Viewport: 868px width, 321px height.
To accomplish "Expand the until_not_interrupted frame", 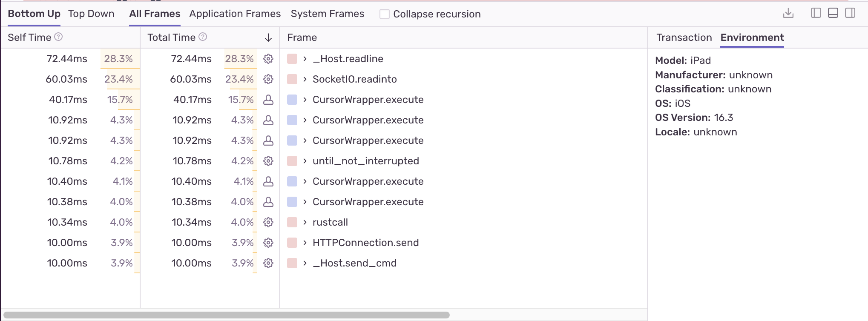I will (x=305, y=161).
